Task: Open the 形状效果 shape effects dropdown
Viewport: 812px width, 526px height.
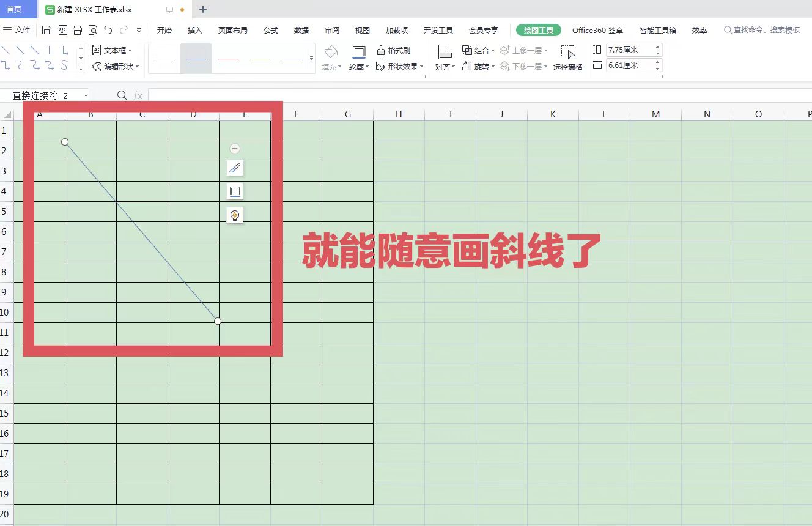Action: tap(400, 67)
